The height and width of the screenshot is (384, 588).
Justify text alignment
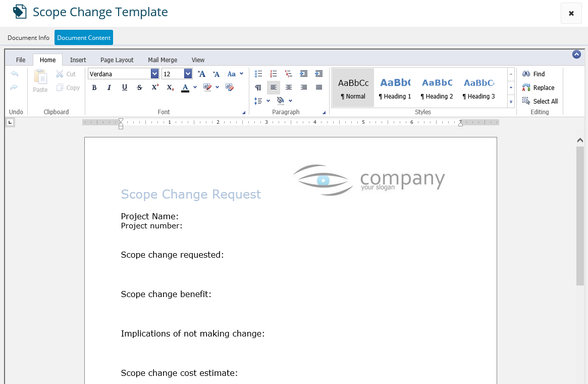(x=319, y=87)
